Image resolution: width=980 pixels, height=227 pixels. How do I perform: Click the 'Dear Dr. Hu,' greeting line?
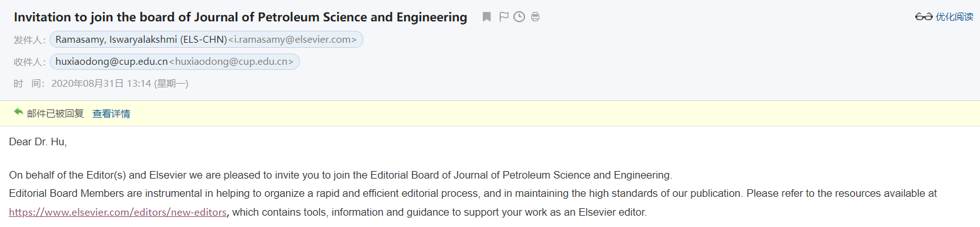38,142
